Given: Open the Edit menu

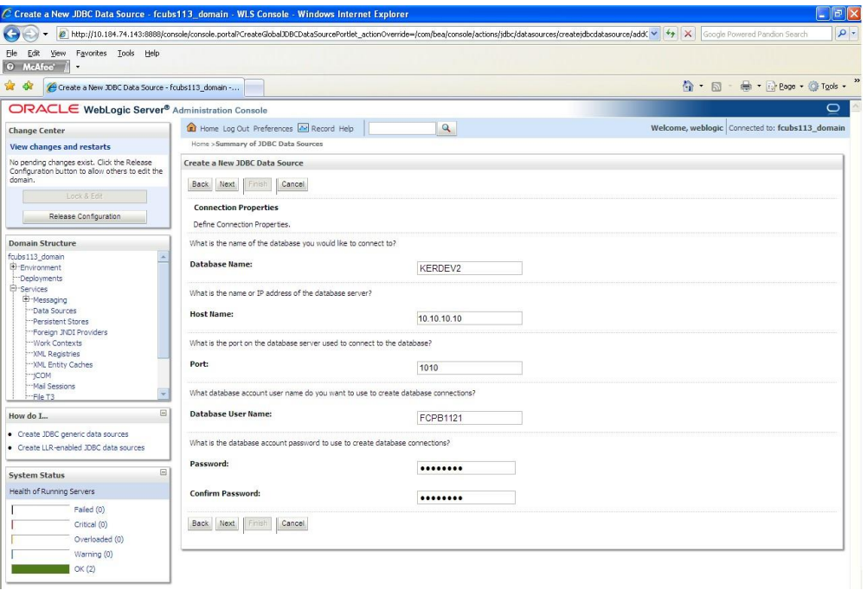Looking at the screenshot, I should coord(34,53).
